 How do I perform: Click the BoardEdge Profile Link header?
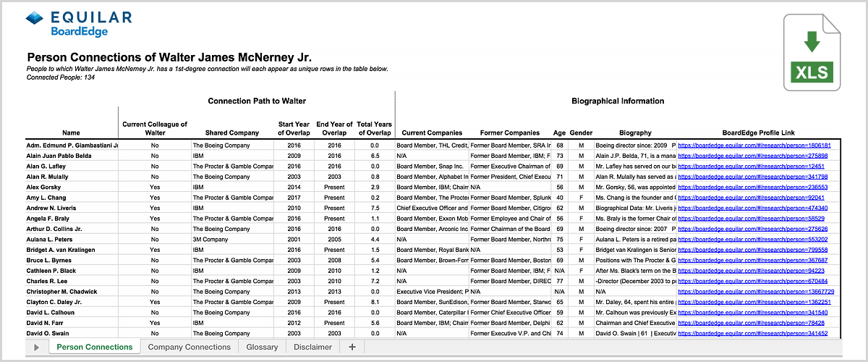[758, 133]
